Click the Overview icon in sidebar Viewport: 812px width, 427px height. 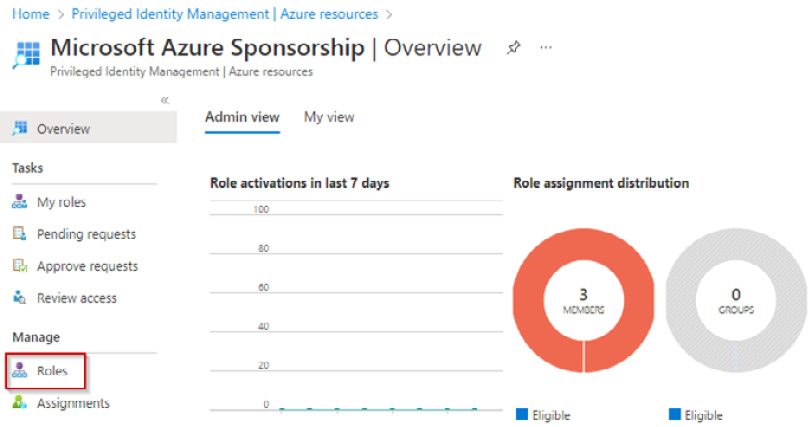tap(20, 128)
